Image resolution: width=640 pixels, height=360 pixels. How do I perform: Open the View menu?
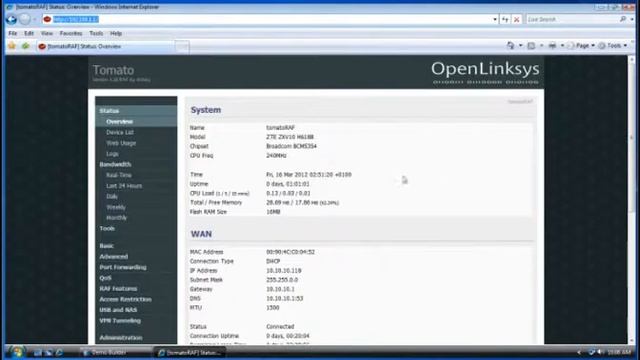click(x=47, y=33)
